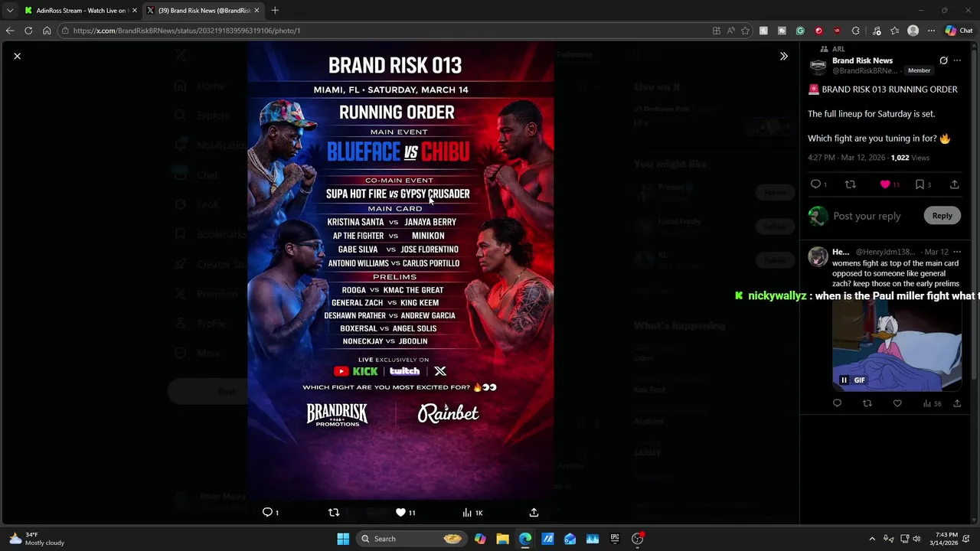Pause the Donald Duck GIF
The width and height of the screenshot is (980, 551).
(844, 380)
